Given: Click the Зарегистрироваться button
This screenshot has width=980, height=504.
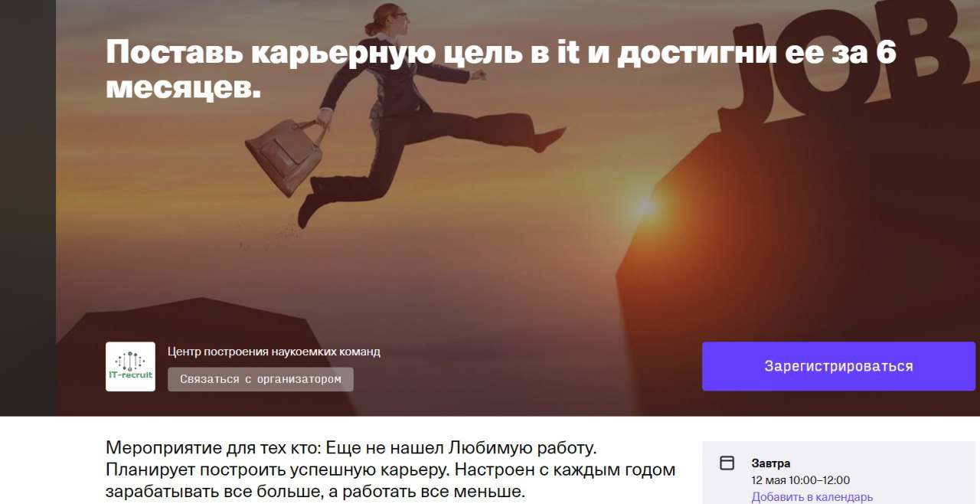Looking at the screenshot, I should (838, 366).
